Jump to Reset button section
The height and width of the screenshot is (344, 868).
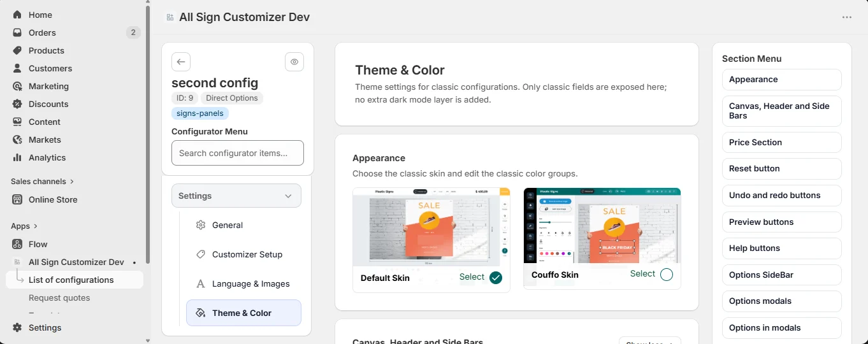click(781, 169)
